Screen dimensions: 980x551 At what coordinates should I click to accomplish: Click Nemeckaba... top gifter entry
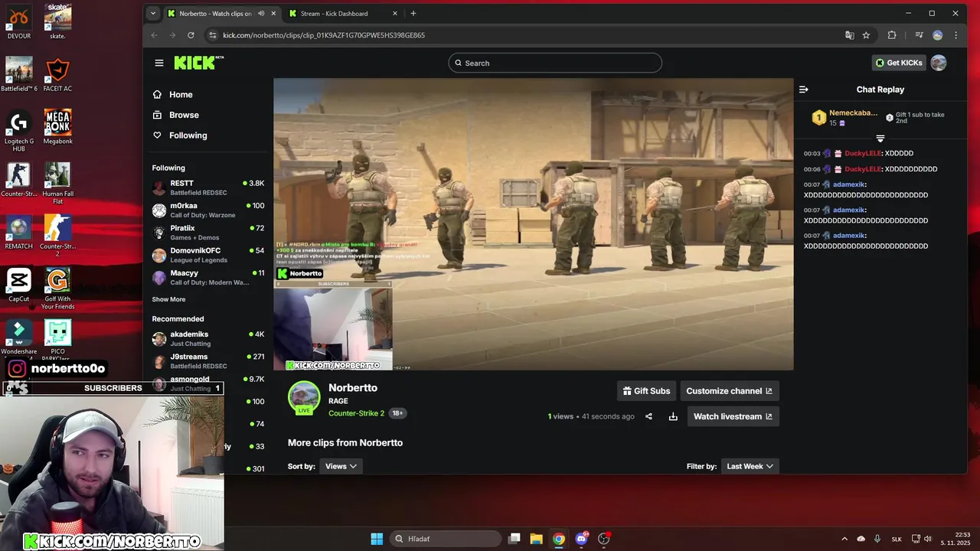tap(845, 117)
